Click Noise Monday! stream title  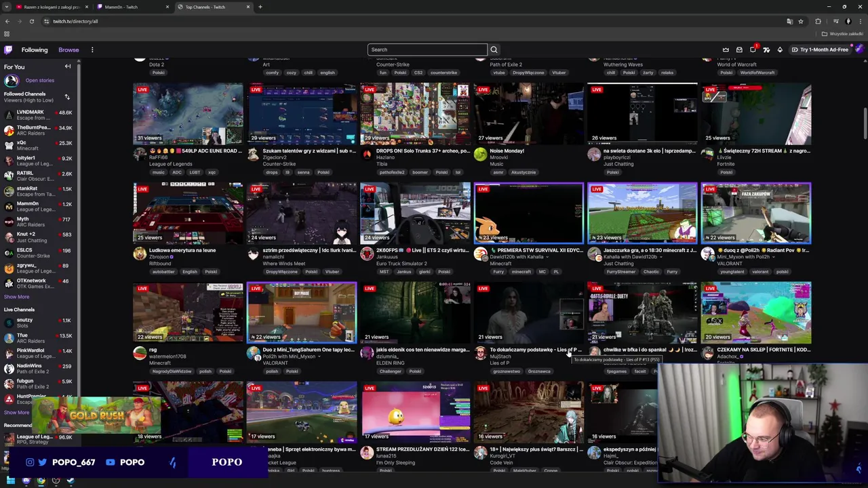tap(507, 150)
